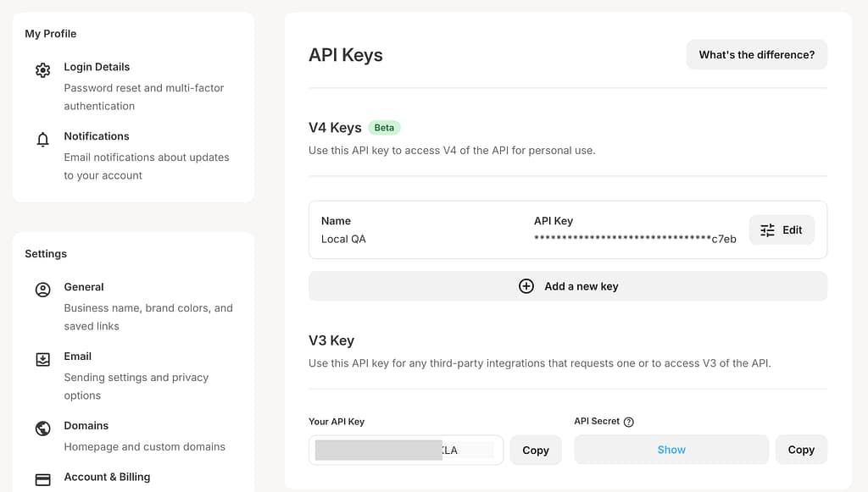Open Login Details settings
The height and width of the screenshot is (492, 868).
(x=97, y=67)
